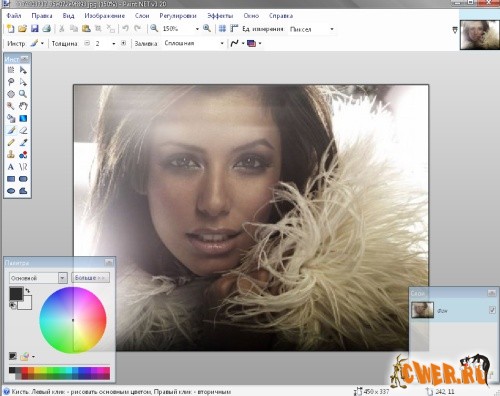Screen dimensions: 500x396
Task: Select the Color Picker eyedropper tool
Action: pyautogui.click(x=23, y=142)
